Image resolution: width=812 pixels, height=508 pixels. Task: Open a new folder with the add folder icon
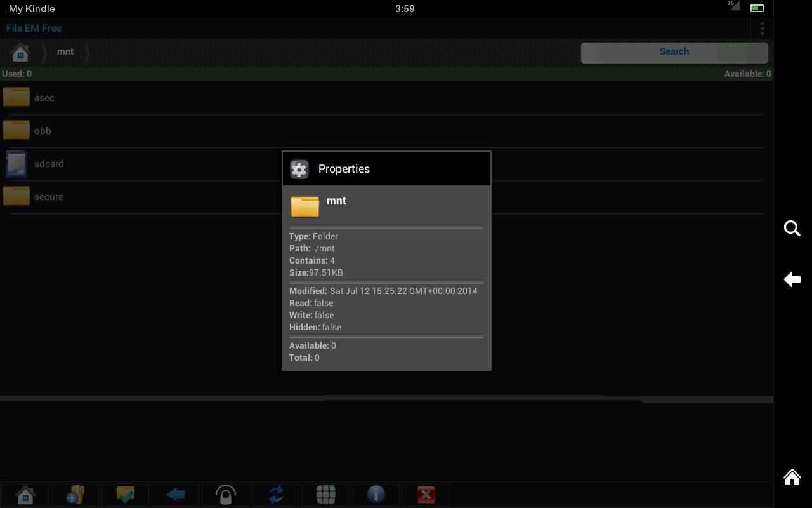[x=75, y=494]
